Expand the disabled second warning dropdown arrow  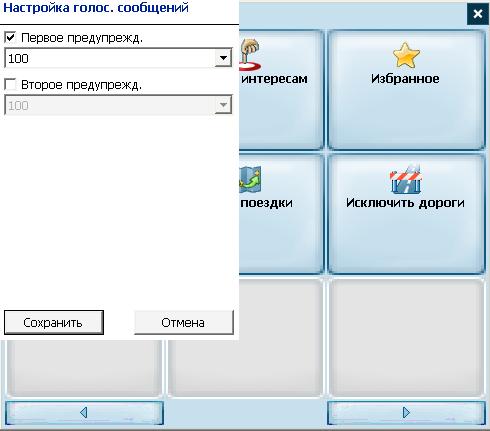tap(223, 105)
